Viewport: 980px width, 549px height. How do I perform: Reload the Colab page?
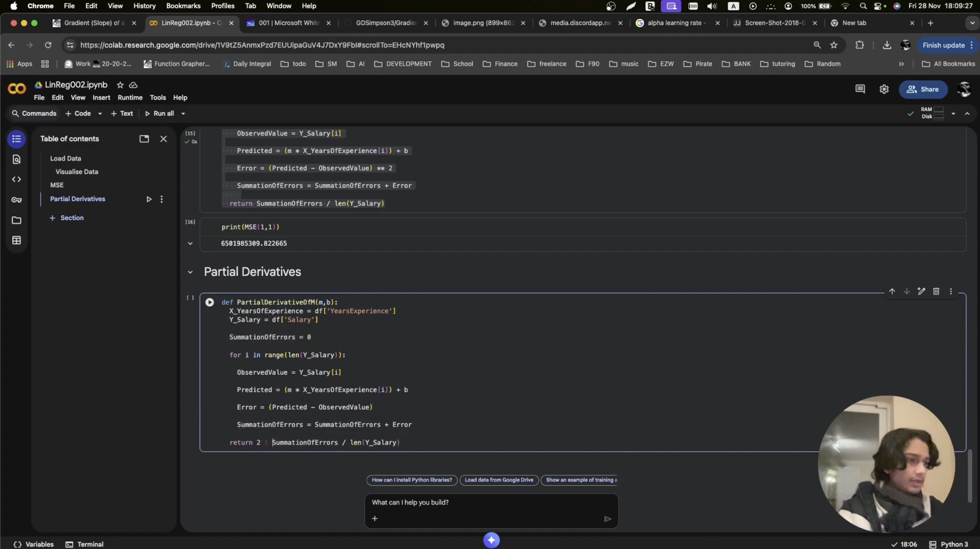[x=48, y=45]
